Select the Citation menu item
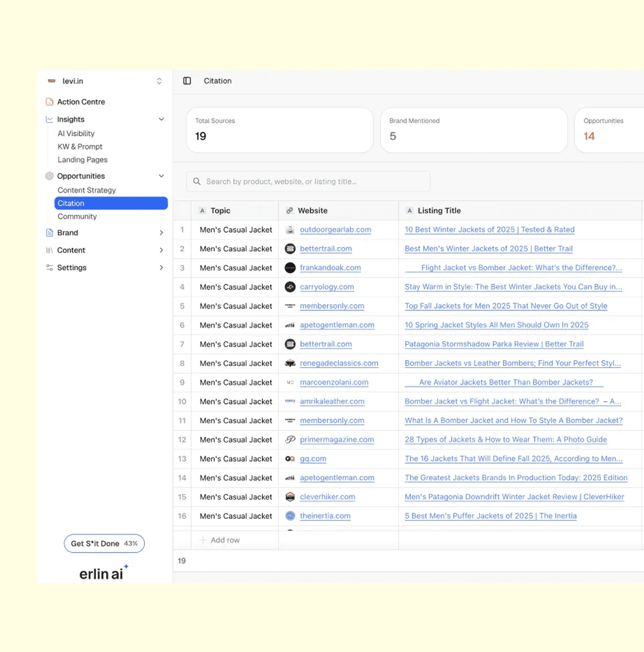This screenshot has width=644, height=652. [x=111, y=203]
